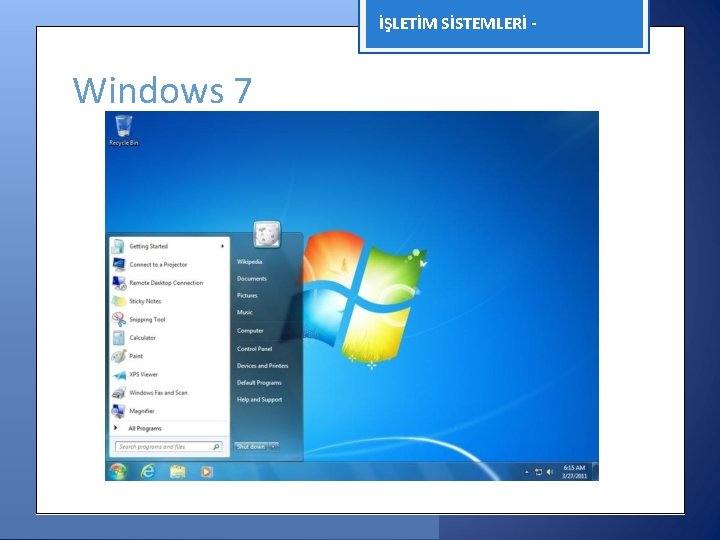Open Default Programs
Viewport: 720px width, 540px height.
pyautogui.click(x=259, y=383)
